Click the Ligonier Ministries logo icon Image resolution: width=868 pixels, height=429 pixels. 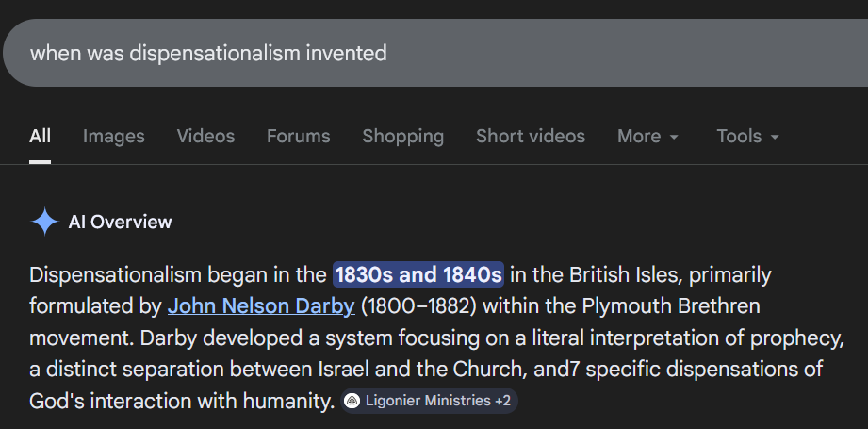click(352, 401)
